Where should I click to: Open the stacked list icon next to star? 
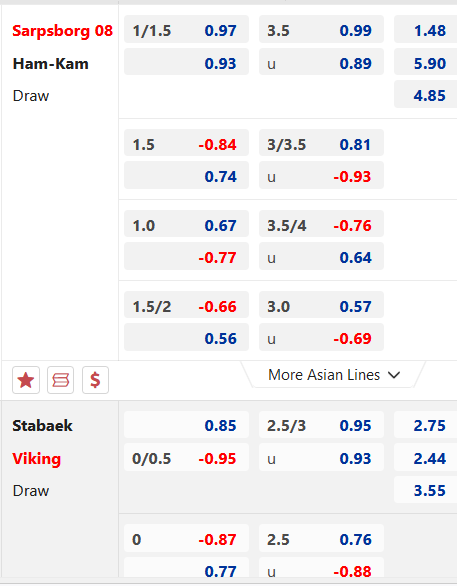click(61, 380)
